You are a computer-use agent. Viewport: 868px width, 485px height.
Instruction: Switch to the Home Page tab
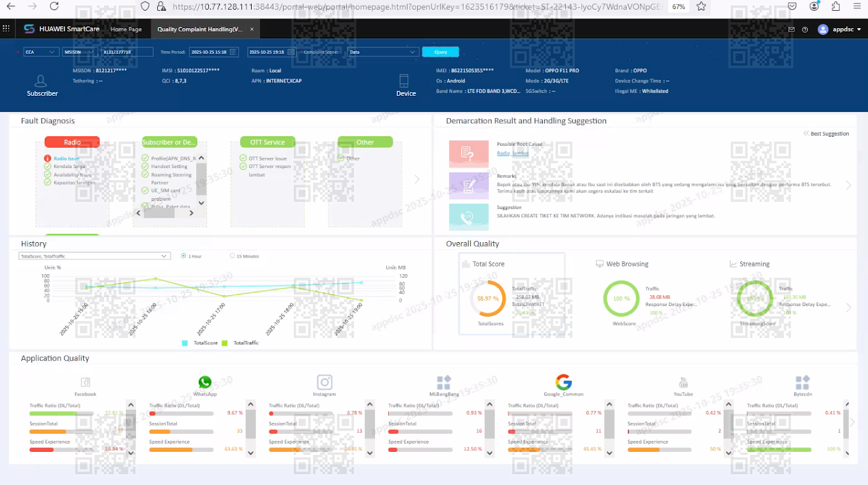[126, 29]
